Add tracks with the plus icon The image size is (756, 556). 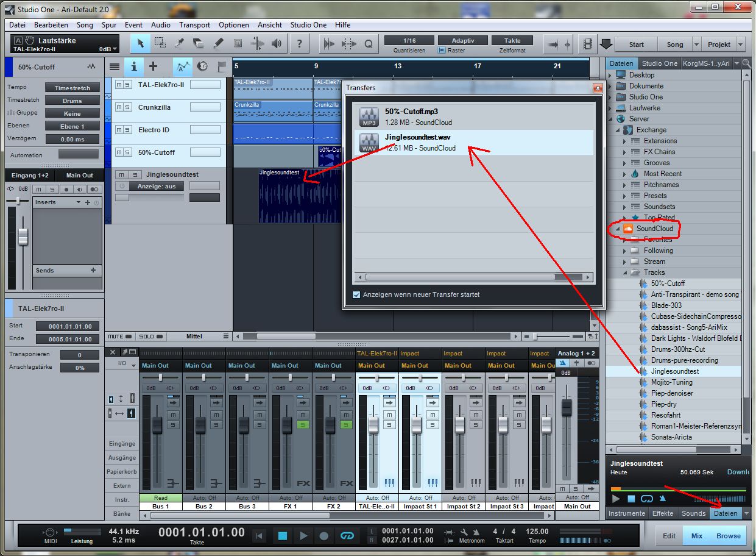pos(153,66)
